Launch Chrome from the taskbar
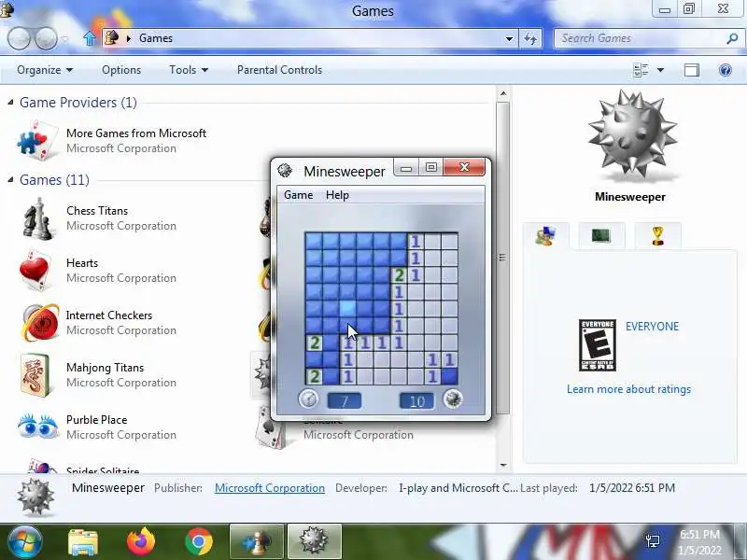The image size is (747, 560). (x=199, y=542)
